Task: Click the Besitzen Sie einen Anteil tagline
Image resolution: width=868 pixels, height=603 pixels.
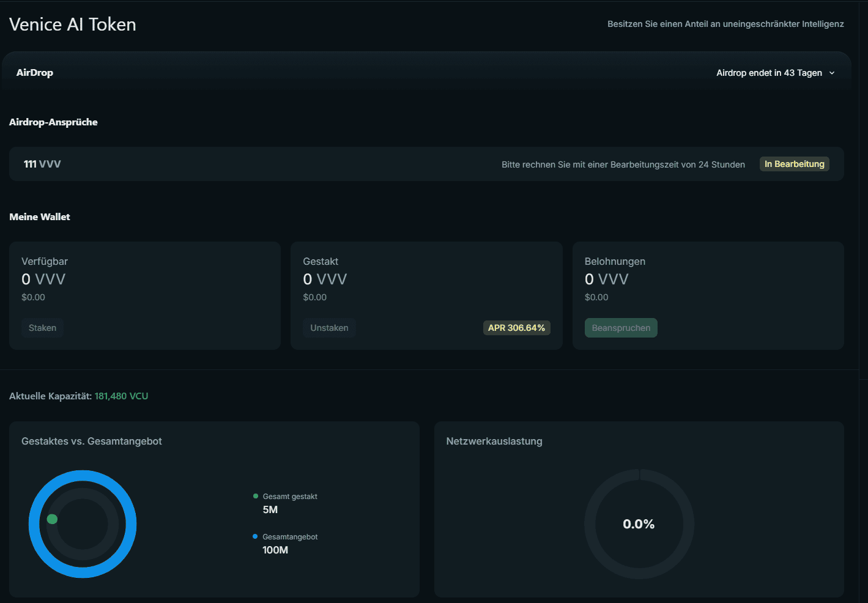Action: pyautogui.click(x=725, y=24)
